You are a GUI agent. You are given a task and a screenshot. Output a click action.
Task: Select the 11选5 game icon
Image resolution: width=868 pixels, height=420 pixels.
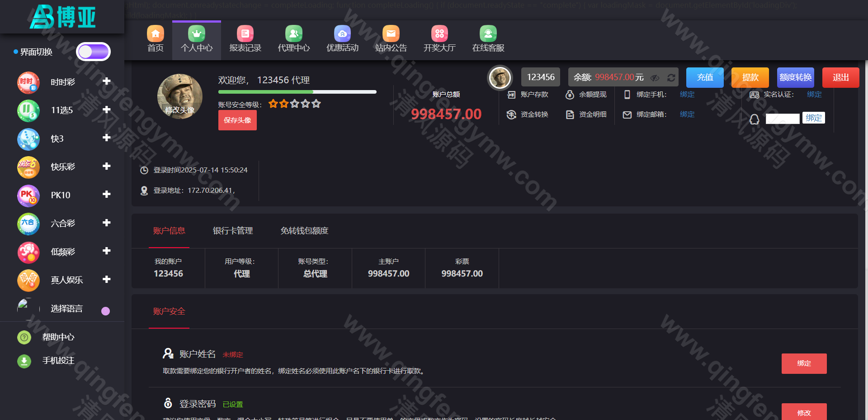[x=28, y=110]
